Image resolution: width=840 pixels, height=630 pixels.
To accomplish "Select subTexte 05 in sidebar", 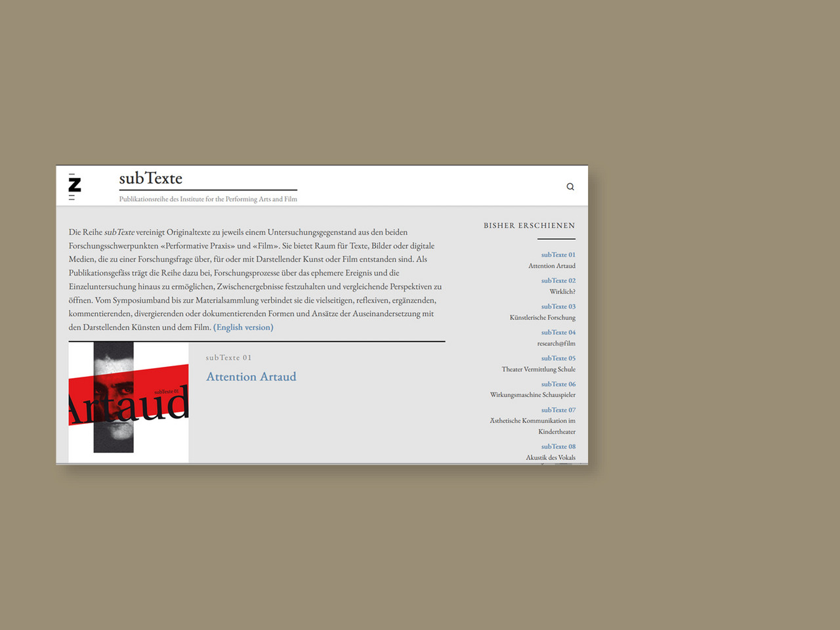I will (558, 358).
